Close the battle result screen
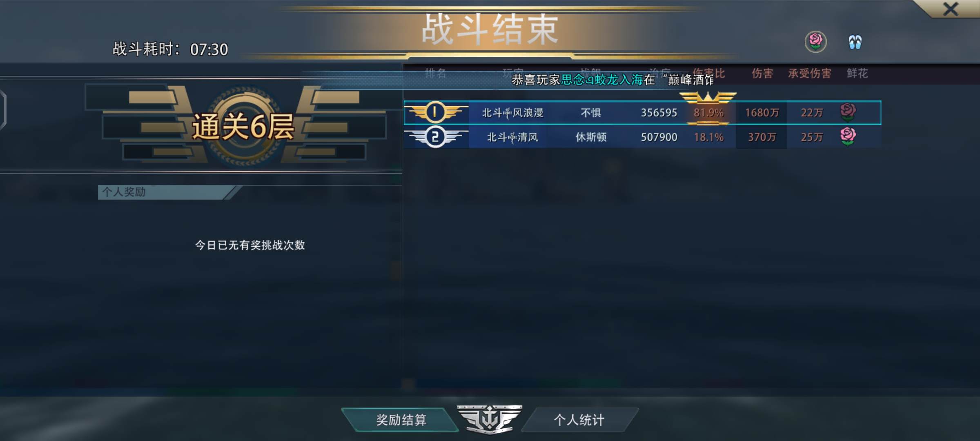The height and width of the screenshot is (441, 980). coord(951,9)
